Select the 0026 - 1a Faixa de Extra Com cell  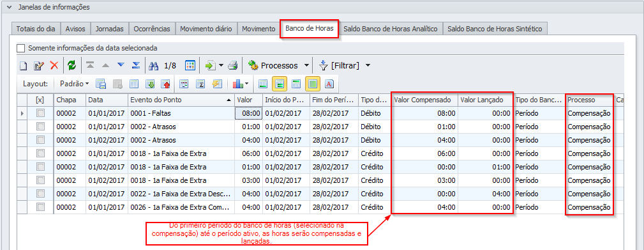tap(181, 207)
